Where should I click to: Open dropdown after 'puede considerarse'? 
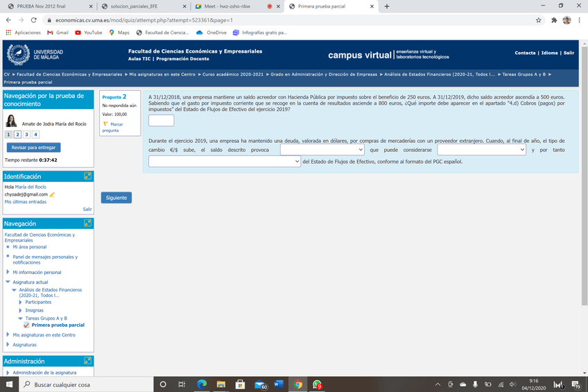[x=481, y=150]
